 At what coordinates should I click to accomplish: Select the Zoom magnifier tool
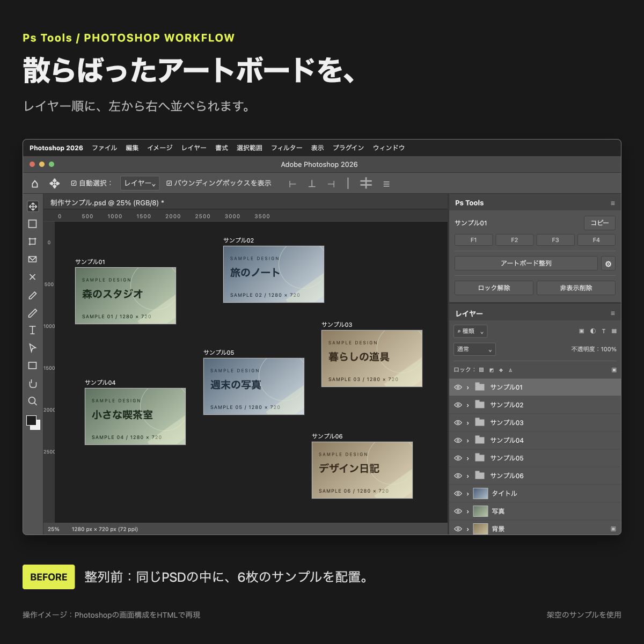pos(33,401)
